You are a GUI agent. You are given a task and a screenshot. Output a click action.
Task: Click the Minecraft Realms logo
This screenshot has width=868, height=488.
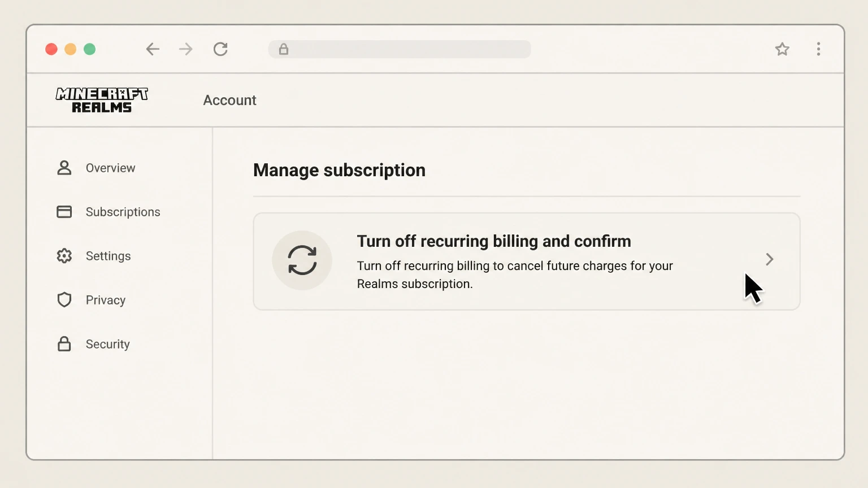point(102,100)
